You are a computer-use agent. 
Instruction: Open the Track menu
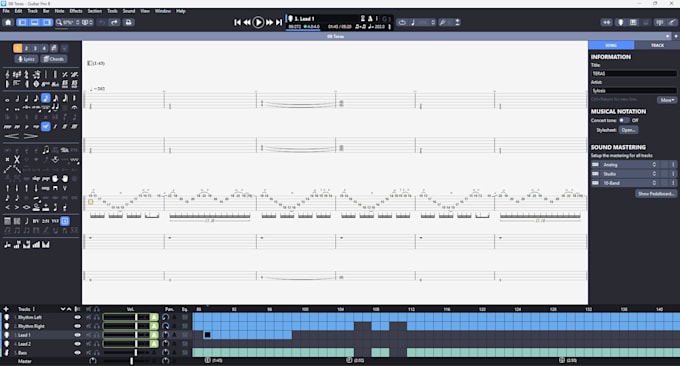(33, 11)
